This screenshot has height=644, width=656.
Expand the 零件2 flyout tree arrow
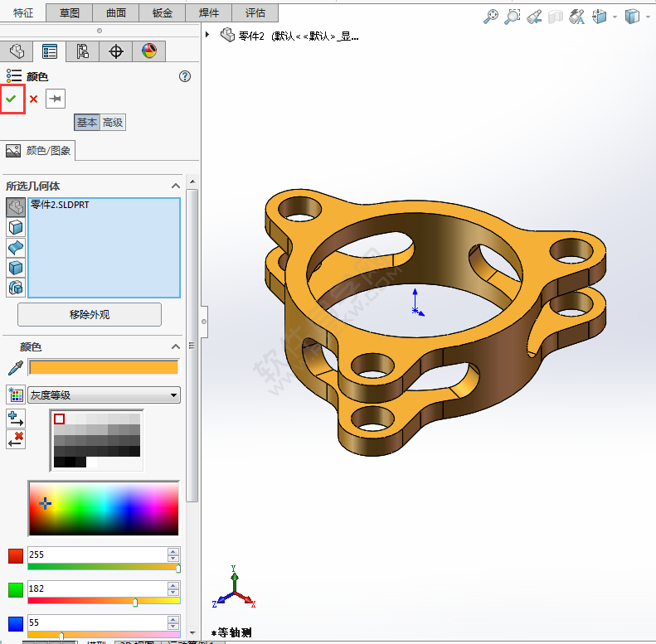[207, 35]
